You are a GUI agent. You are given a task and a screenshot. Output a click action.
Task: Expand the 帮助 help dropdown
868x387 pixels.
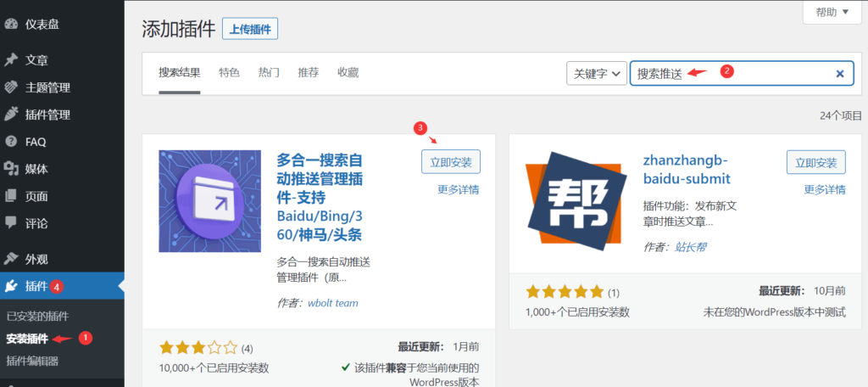(832, 12)
